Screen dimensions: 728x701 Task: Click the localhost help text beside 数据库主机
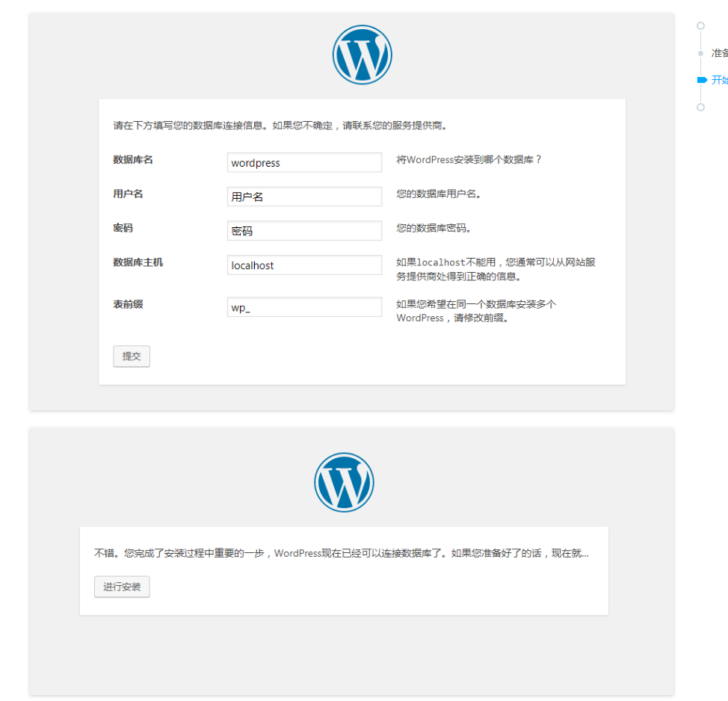click(x=496, y=269)
